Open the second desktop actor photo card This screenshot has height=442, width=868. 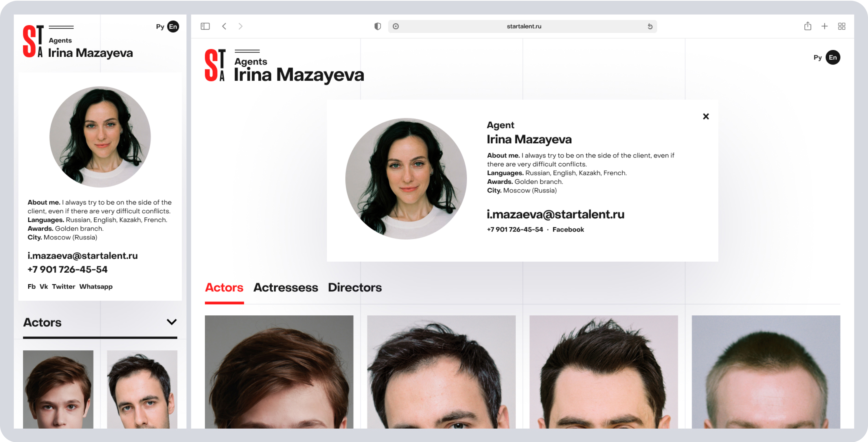click(x=441, y=372)
